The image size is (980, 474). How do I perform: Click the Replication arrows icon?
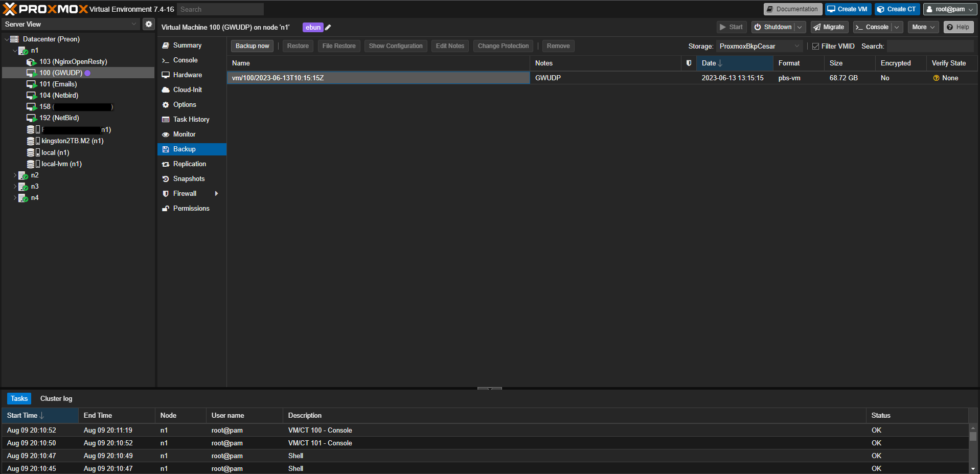166,164
